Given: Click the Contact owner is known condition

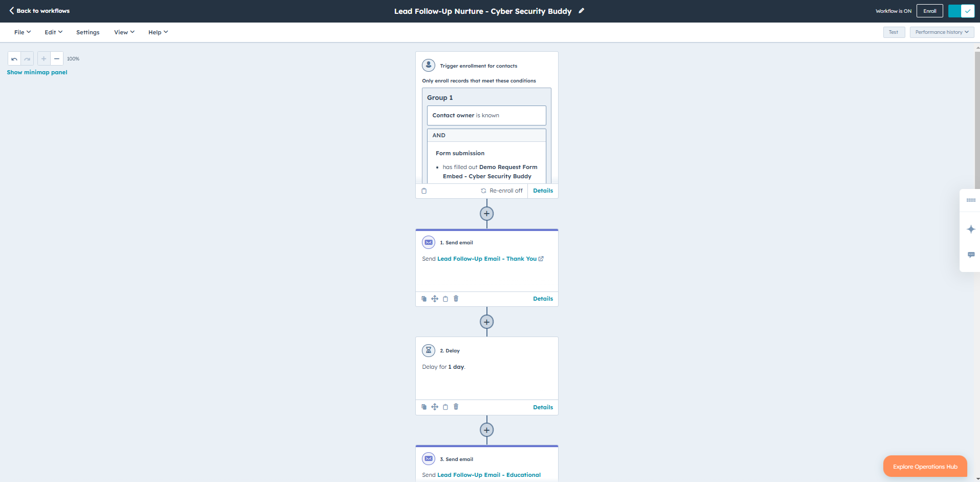Looking at the screenshot, I should point(486,115).
